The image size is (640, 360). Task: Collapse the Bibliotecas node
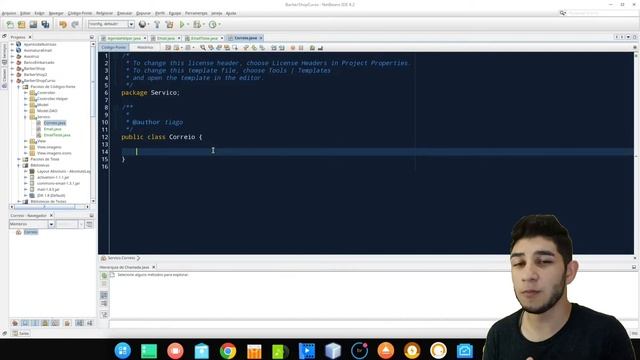point(19,165)
